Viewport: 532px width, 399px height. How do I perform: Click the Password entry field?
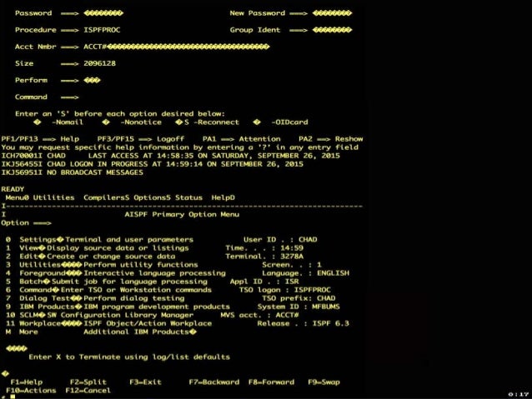click(x=103, y=13)
